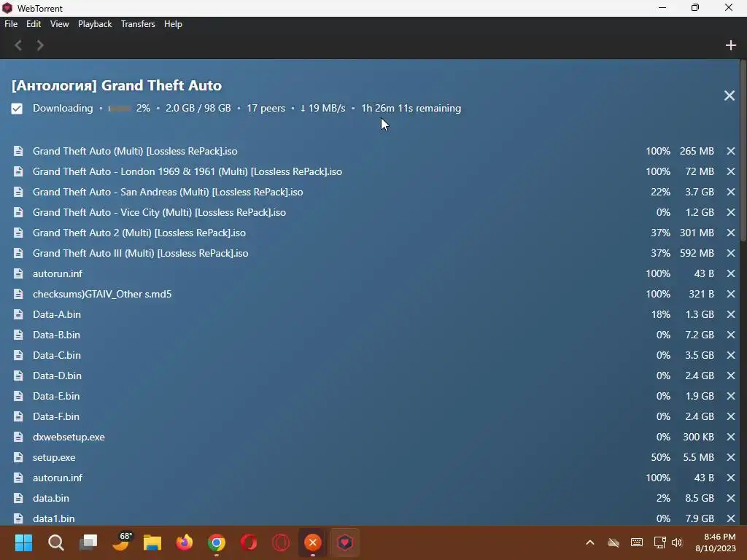Select Grand Theft Auto III (Multi) iso name
The image size is (747, 560).
(x=141, y=253)
